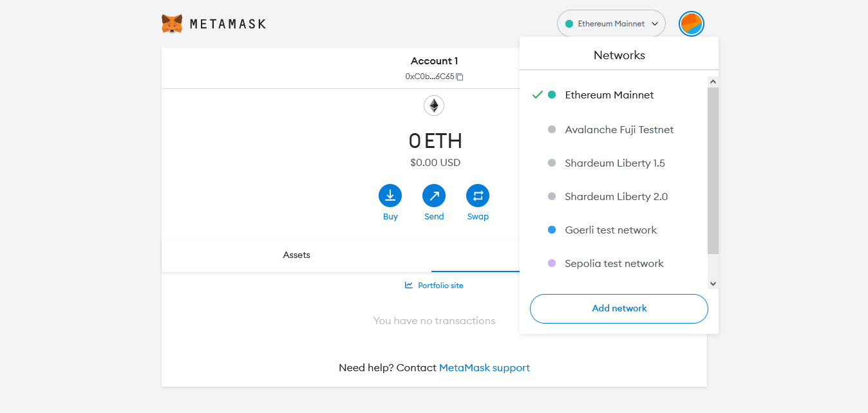This screenshot has width=868, height=413.
Task: Click the MetaMask fox logo
Action: click(x=172, y=24)
